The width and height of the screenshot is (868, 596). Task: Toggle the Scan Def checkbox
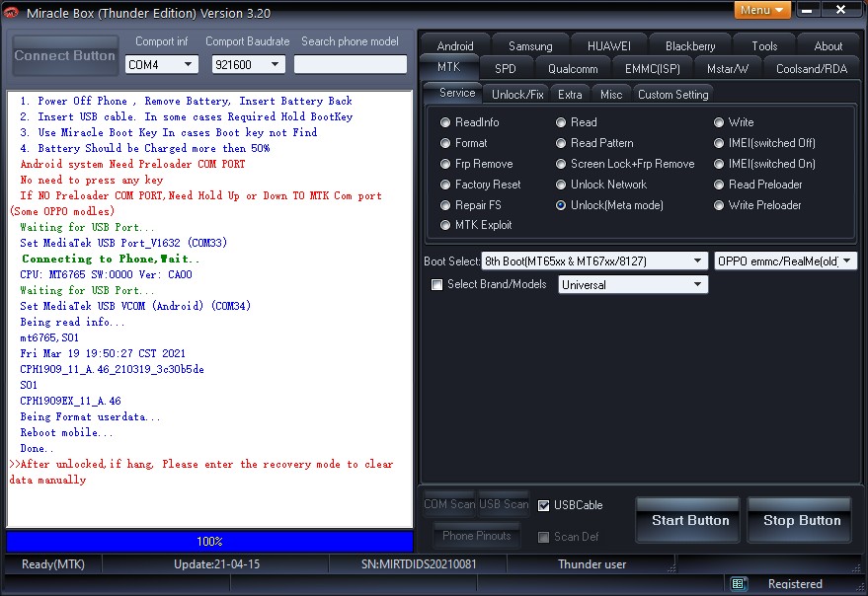[543, 537]
